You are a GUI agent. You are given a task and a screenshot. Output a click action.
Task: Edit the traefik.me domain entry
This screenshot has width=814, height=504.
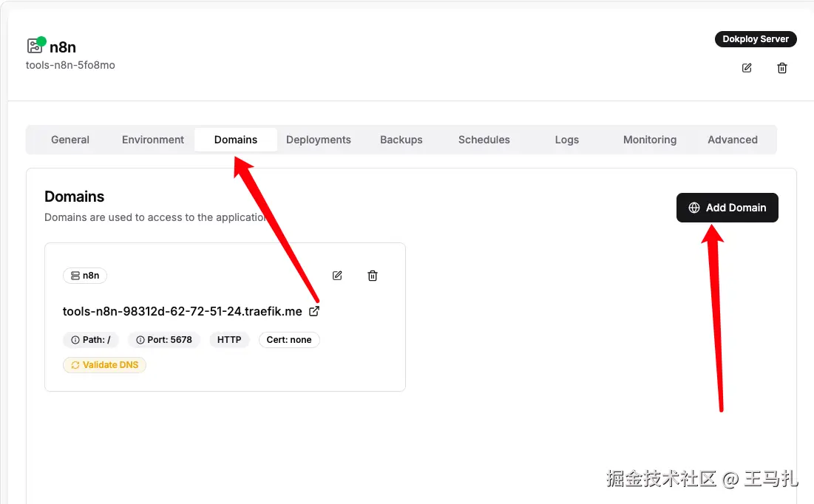337,276
